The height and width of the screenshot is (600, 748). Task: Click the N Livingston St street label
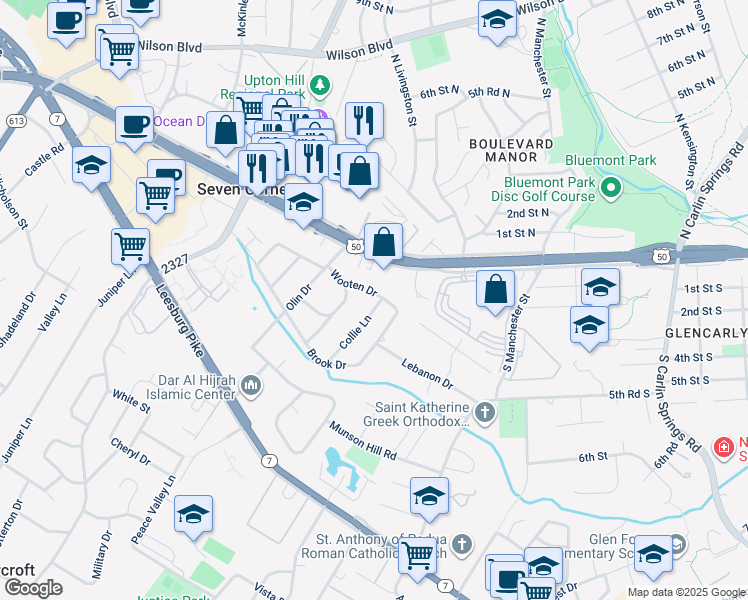404,90
